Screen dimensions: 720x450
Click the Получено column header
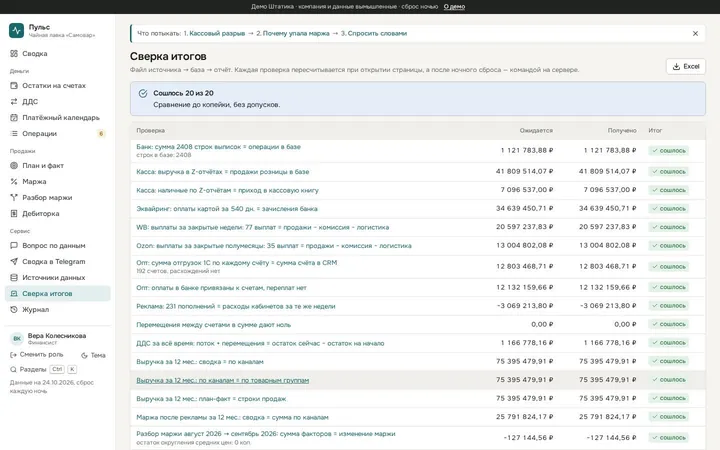[622, 130]
